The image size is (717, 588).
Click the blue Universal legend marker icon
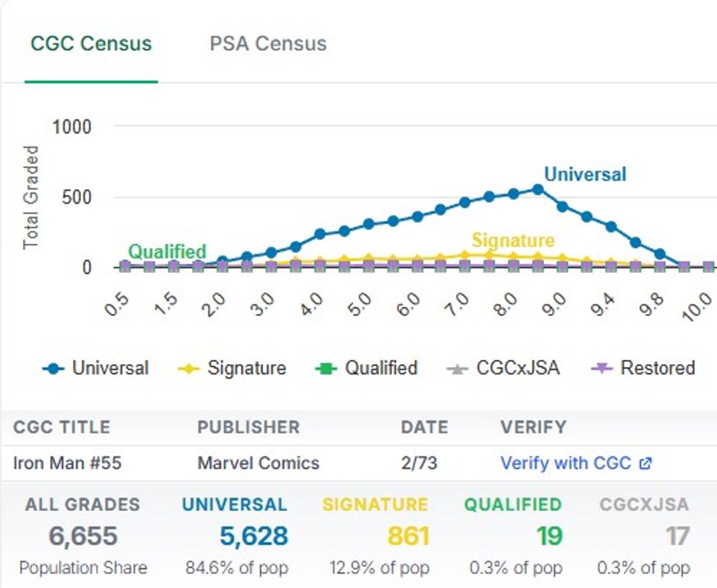(53, 368)
